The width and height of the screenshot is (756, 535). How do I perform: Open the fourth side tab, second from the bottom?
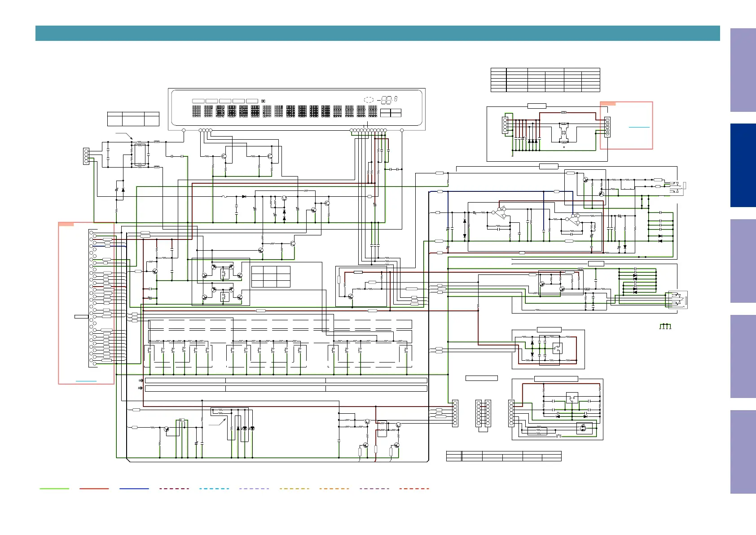[743, 356]
